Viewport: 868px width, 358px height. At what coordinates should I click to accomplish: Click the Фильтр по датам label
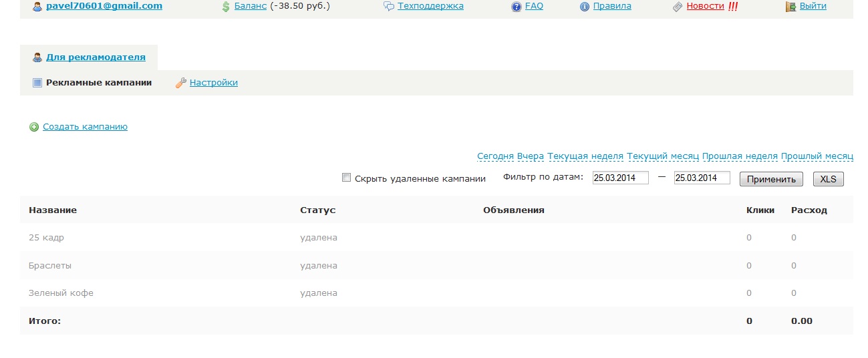coord(543,178)
